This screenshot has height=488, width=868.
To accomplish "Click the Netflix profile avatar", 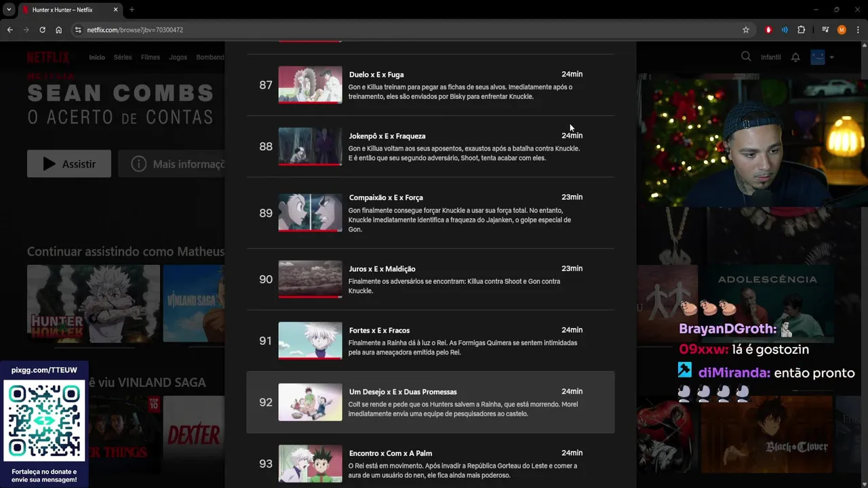I will point(818,58).
